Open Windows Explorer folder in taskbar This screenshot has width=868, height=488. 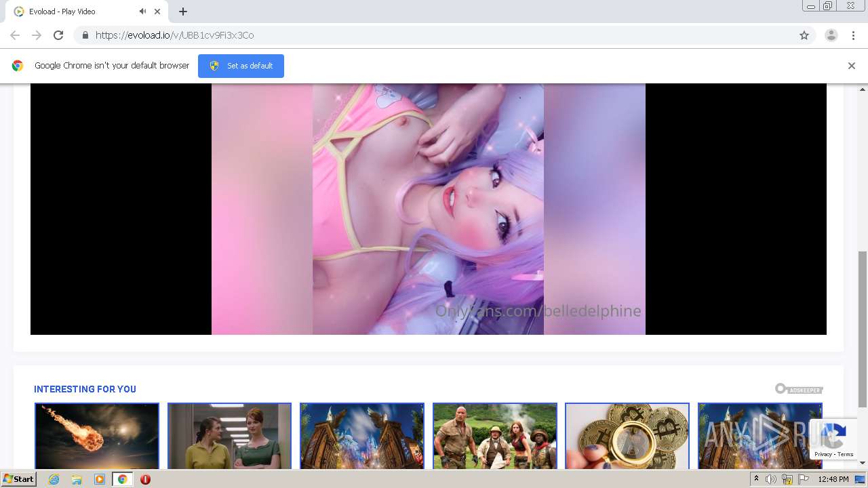pyautogui.click(x=77, y=479)
